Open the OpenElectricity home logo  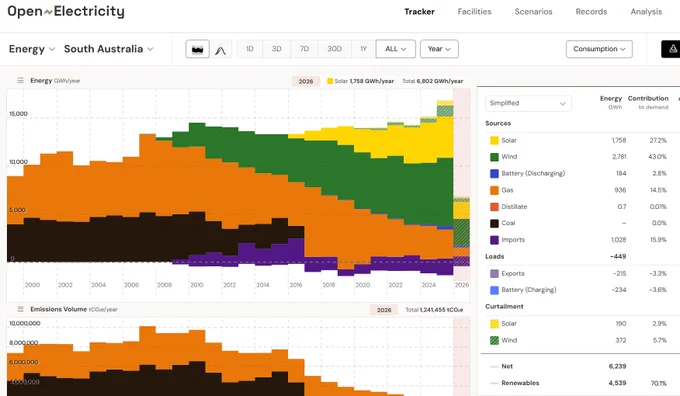[66, 11]
